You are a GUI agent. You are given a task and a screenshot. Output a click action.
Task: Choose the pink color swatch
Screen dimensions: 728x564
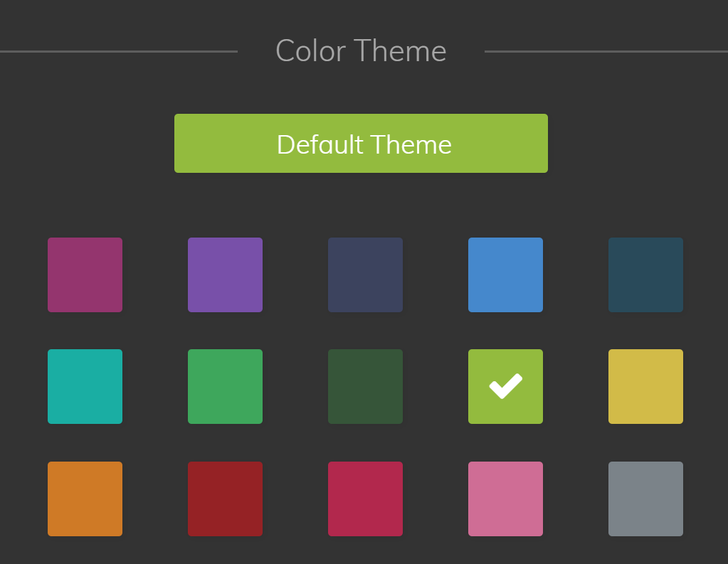[x=505, y=499]
